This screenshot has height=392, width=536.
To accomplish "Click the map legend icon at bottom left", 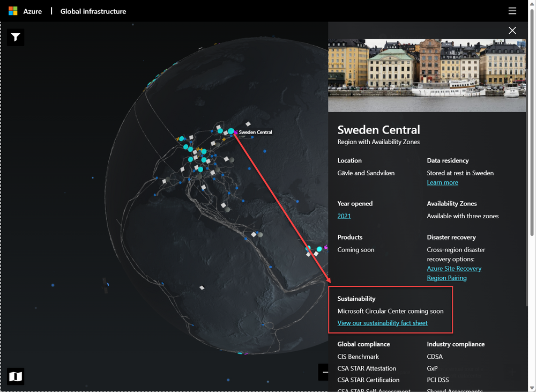I will point(15,376).
